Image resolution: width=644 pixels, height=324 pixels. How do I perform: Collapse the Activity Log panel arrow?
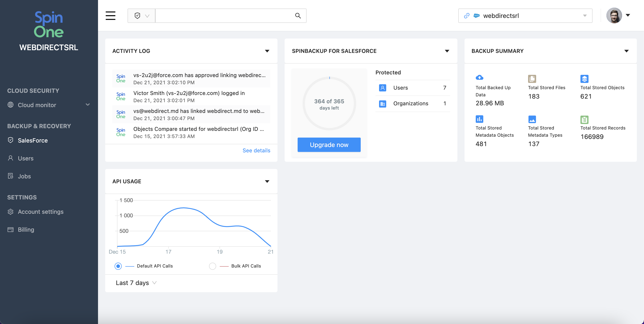coord(267,51)
